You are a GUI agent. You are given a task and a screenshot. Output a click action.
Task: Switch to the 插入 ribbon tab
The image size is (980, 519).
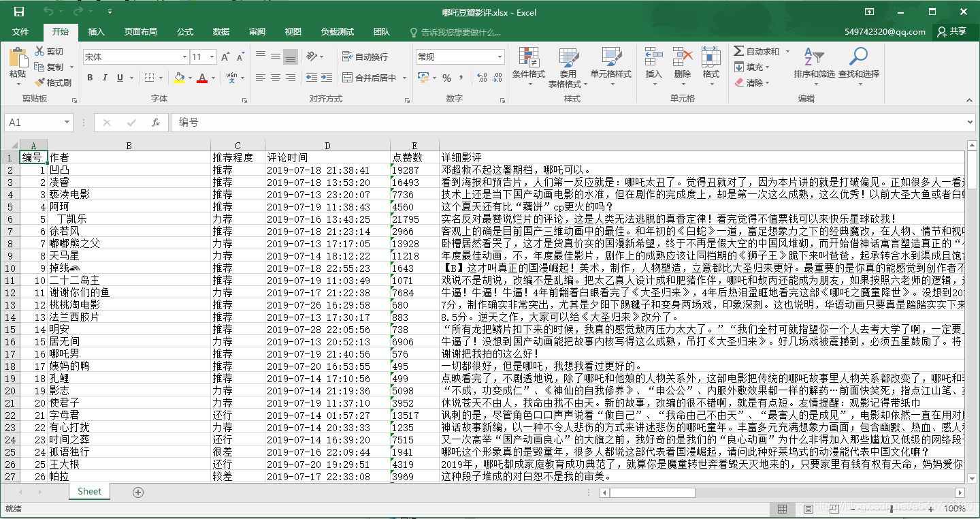click(x=97, y=32)
